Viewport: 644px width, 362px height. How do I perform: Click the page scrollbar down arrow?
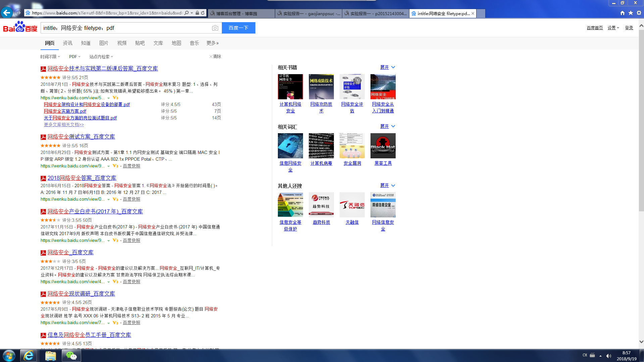pyautogui.click(x=641, y=342)
